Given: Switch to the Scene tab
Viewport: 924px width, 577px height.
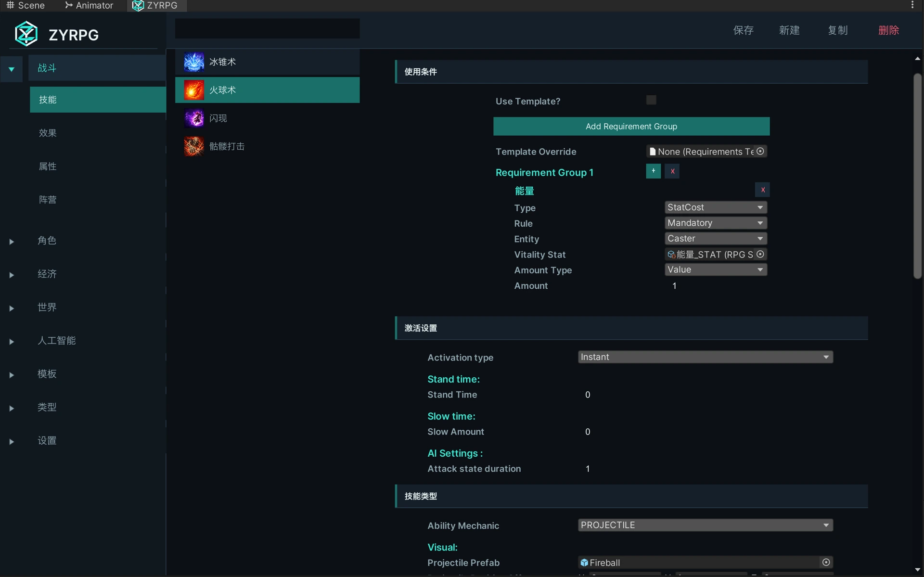Looking at the screenshot, I should [x=26, y=5].
